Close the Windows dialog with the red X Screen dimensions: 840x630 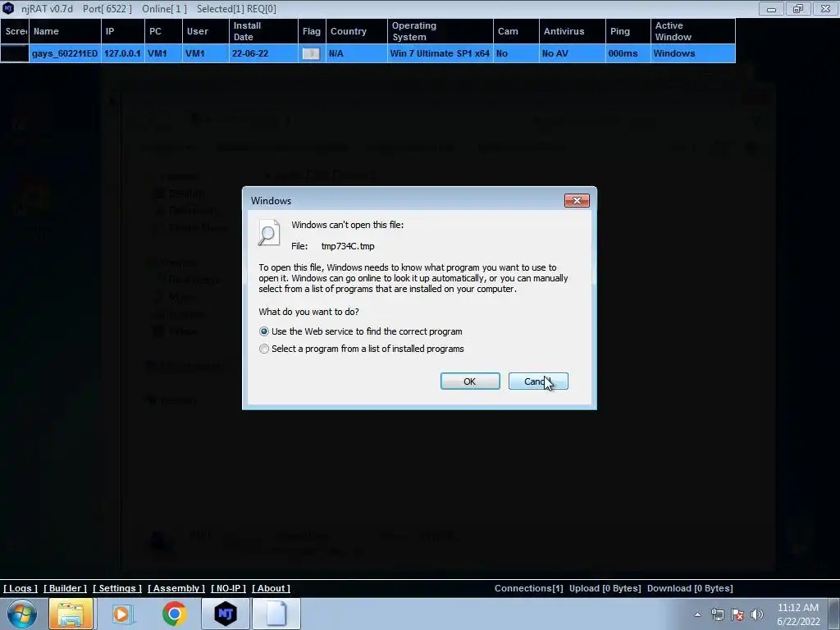577,200
